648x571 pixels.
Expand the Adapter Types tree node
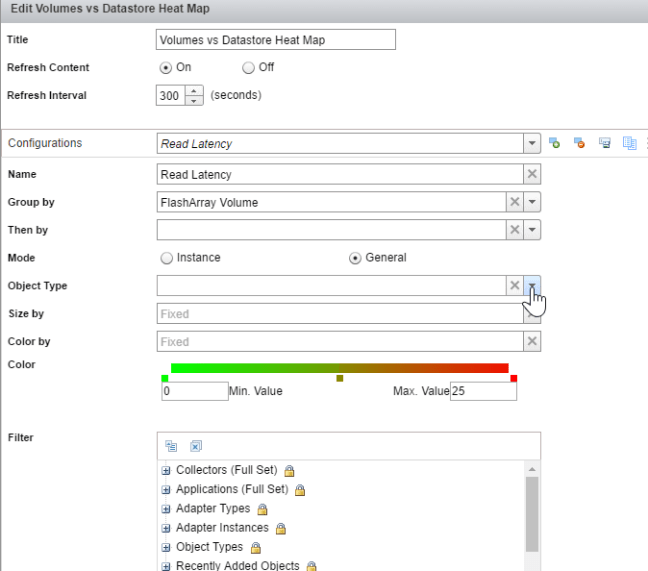pos(165,509)
